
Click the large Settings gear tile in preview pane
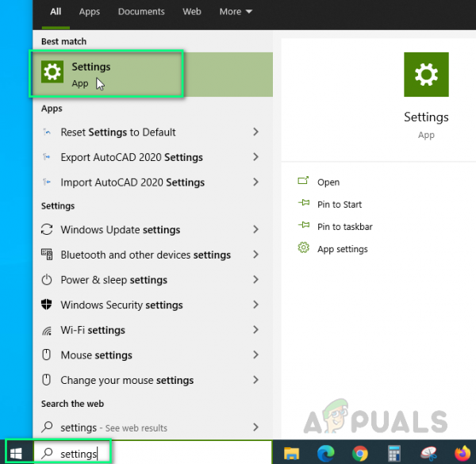tap(426, 75)
